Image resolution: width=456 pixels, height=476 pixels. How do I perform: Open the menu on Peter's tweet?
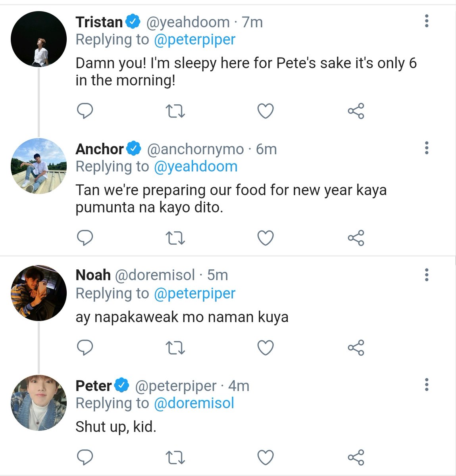click(x=427, y=384)
